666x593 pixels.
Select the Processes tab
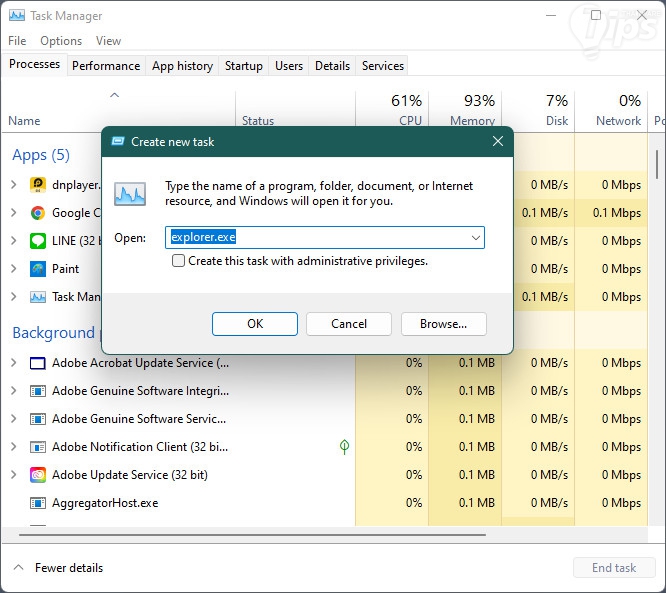coord(34,64)
